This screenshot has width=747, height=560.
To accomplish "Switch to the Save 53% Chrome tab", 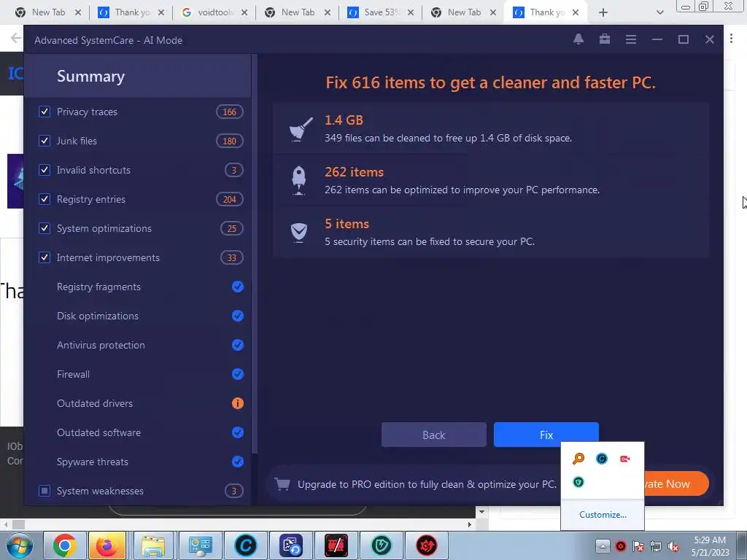I will [381, 12].
